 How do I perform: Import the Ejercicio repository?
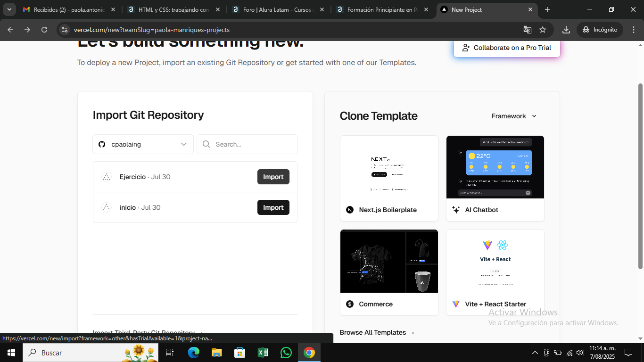click(x=273, y=177)
